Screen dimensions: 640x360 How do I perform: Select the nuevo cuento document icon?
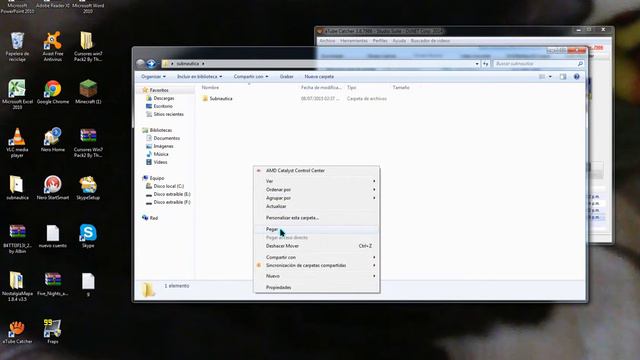tap(53, 236)
